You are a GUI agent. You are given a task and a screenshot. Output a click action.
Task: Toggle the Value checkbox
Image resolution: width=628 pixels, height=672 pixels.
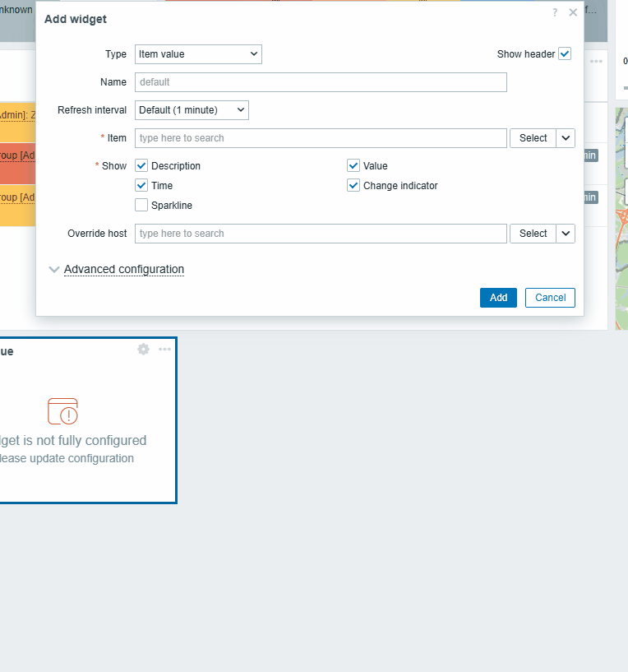point(353,166)
